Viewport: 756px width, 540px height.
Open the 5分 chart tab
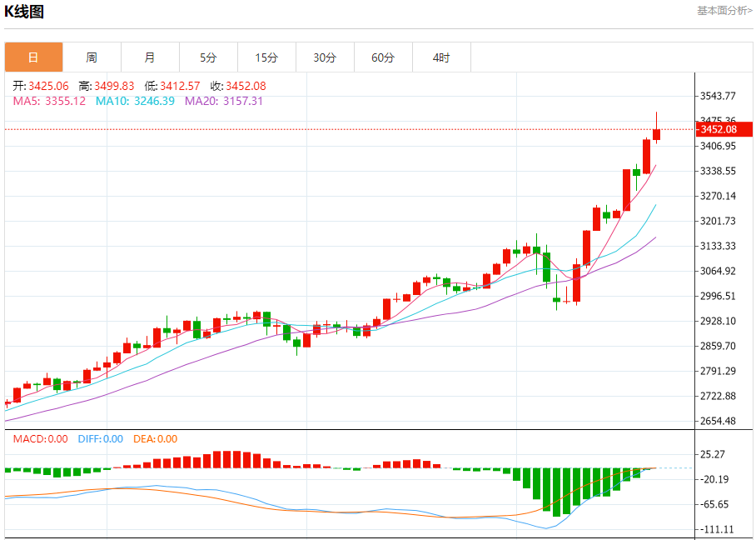(208, 57)
